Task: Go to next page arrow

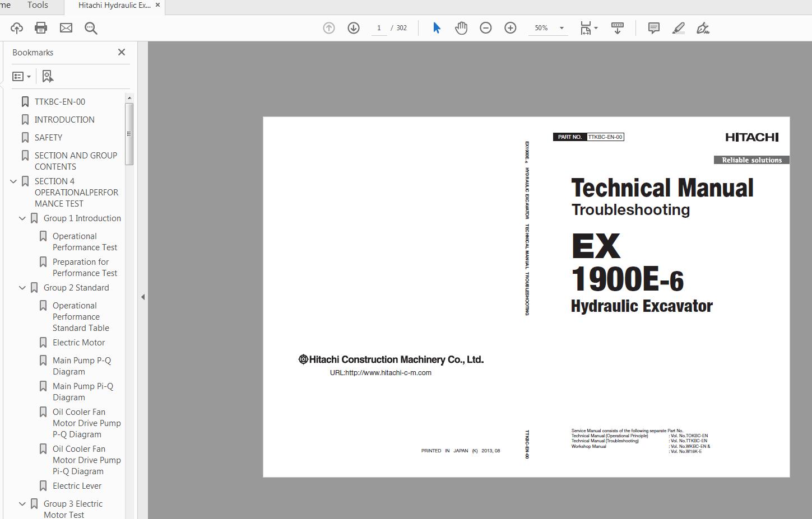Action: pos(354,28)
